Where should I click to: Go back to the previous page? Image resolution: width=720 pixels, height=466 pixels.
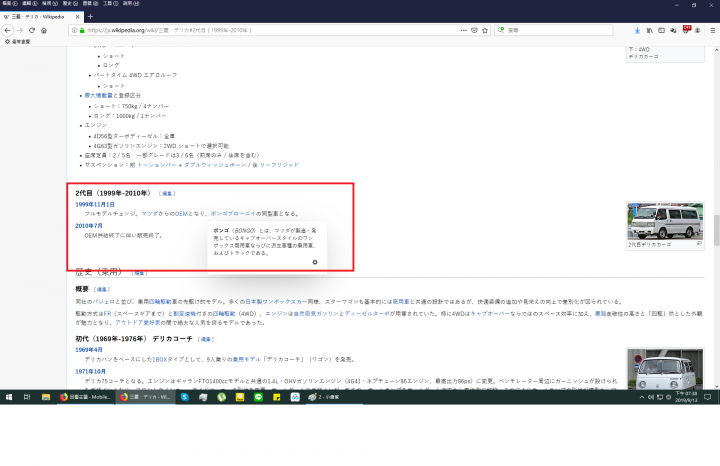coord(7,30)
